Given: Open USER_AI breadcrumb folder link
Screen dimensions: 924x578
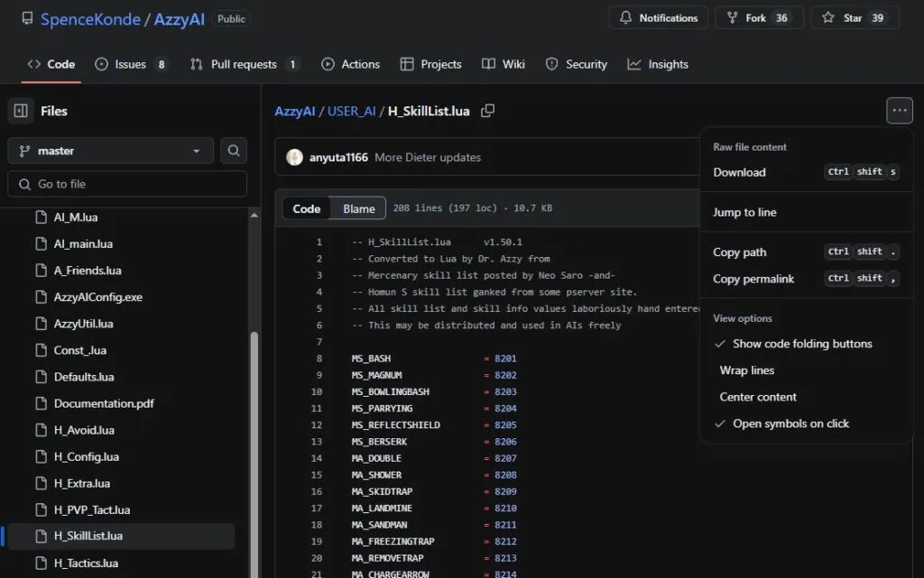Looking at the screenshot, I should coord(351,111).
